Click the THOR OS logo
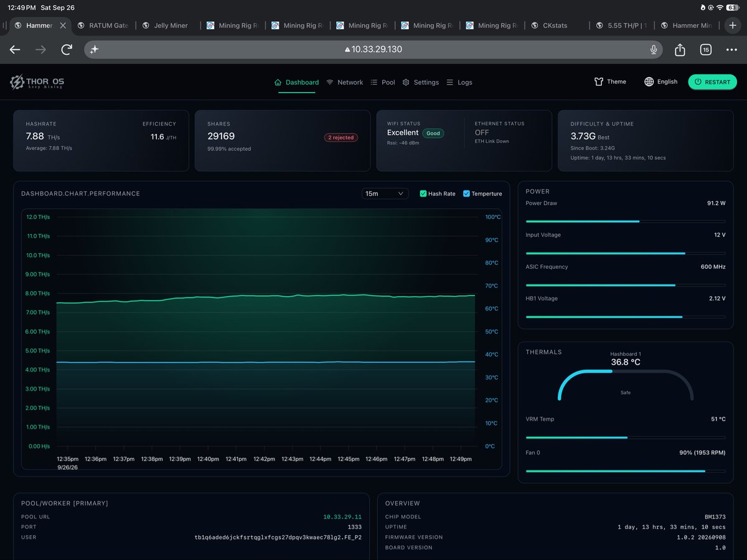 pos(36,82)
